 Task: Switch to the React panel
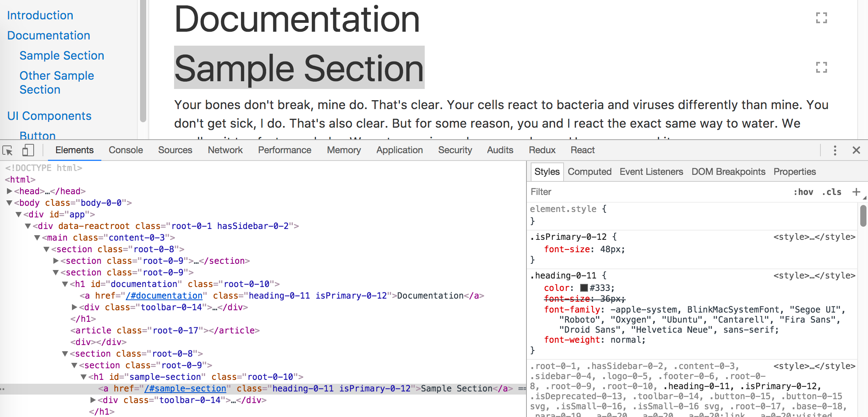pos(582,150)
